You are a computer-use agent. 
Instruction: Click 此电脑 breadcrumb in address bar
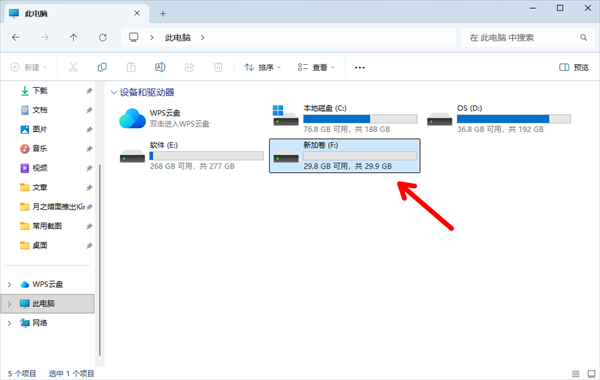tap(178, 38)
